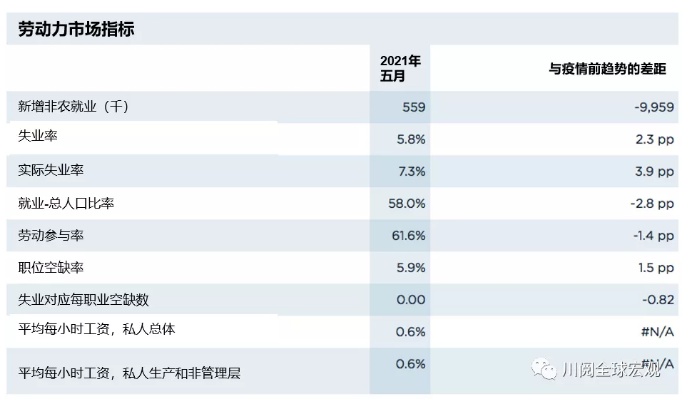Click the 劳动力市场指标 table title
This screenshot has width=693, height=408.
76,29
